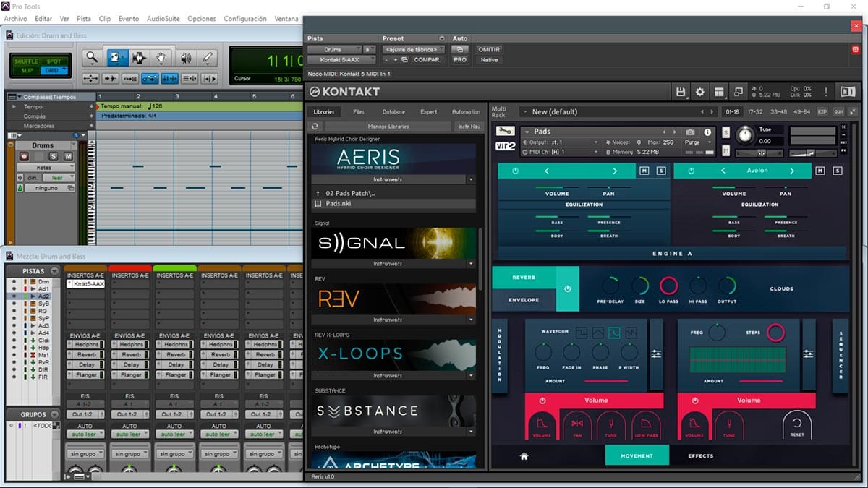Enable Spot edit mode
868x488 pixels.
[x=54, y=61]
